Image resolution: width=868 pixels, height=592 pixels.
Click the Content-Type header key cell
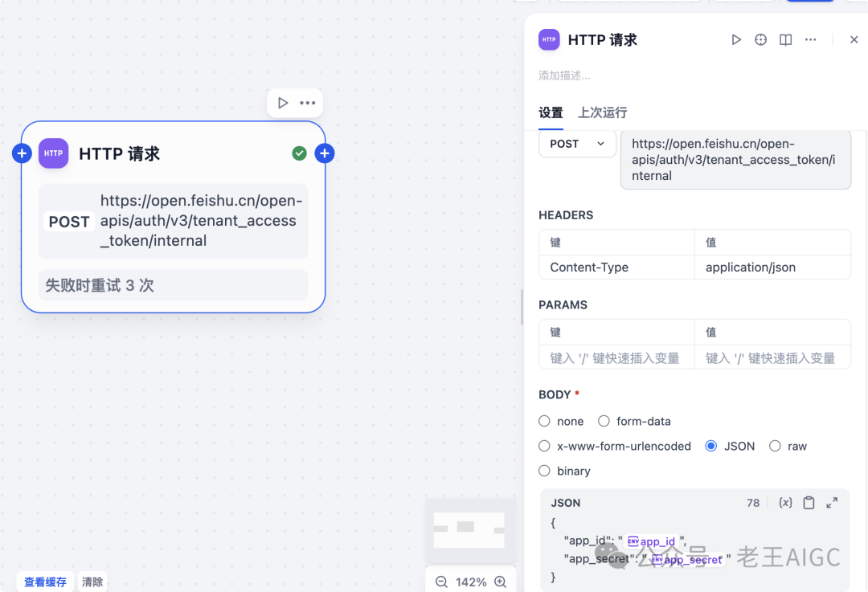click(x=616, y=267)
